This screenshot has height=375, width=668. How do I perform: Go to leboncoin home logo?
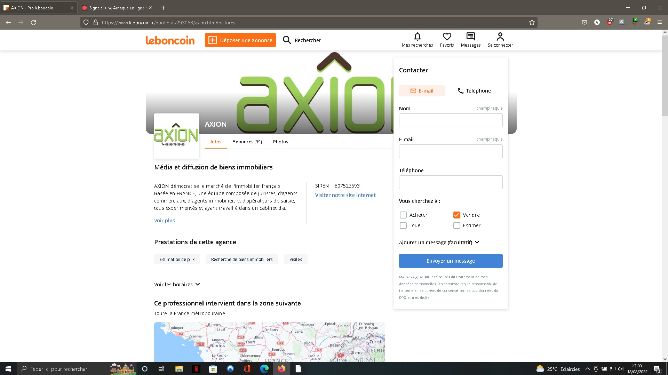170,40
